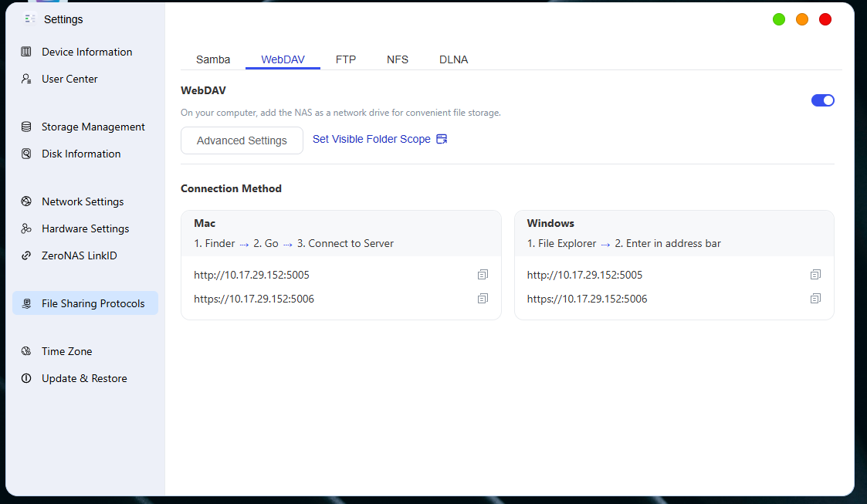Copy the Mac http address 10.17.29.152:5005
This screenshot has height=504, width=867.
(483, 275)
